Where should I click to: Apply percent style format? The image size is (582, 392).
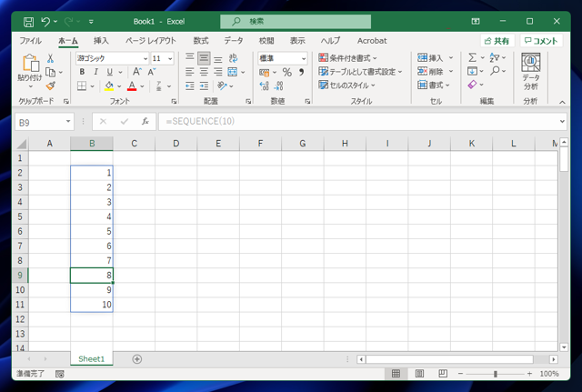tap(287, 72)
